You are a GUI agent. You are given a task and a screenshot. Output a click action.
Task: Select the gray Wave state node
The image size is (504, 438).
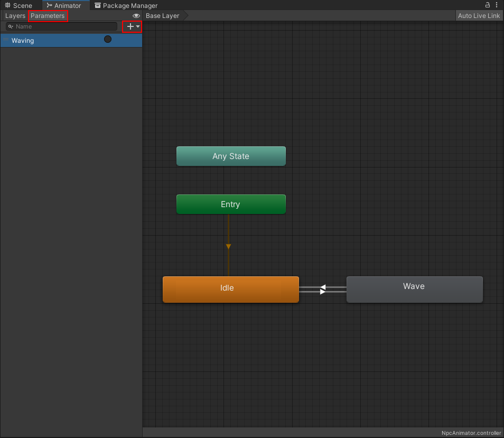tap(414, 289)
